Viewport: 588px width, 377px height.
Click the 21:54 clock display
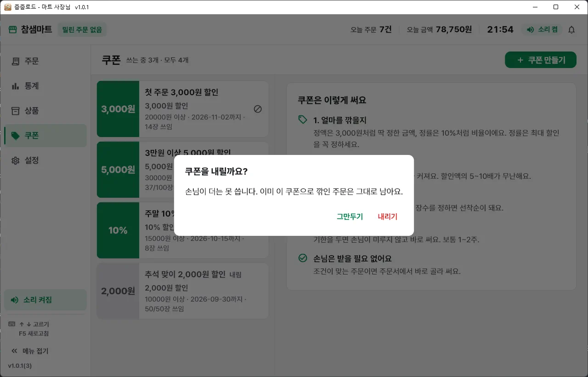point(500,29)
